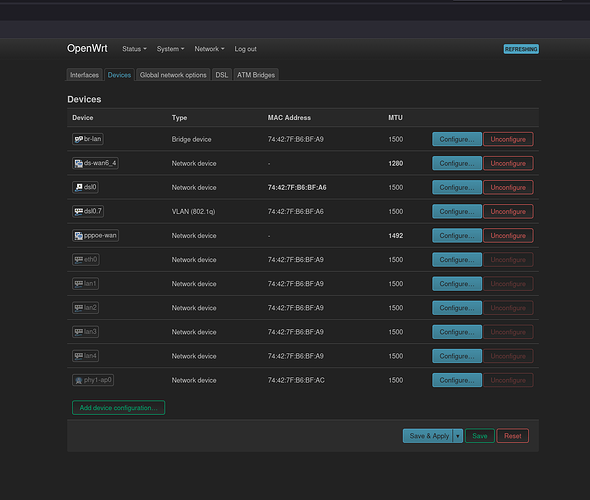Click the lan3 port icon
The width and height of the screenshot is (590, 500).
point(78,332)
